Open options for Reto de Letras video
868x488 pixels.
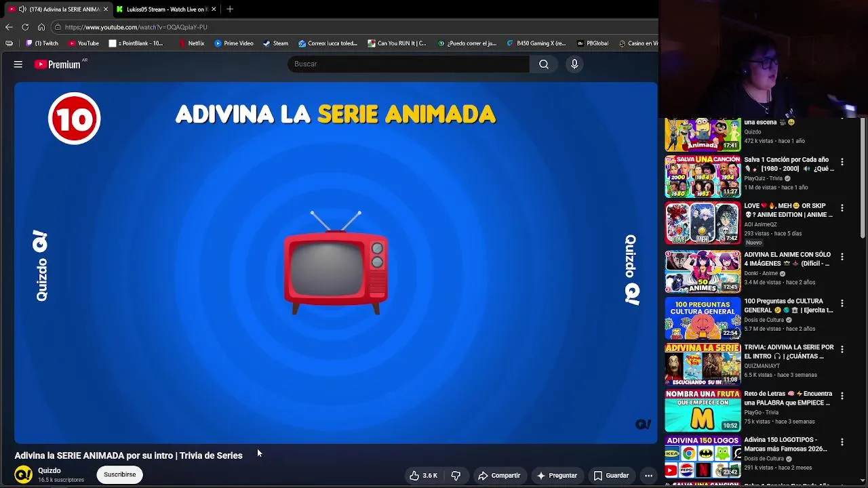tap(842, 396)
